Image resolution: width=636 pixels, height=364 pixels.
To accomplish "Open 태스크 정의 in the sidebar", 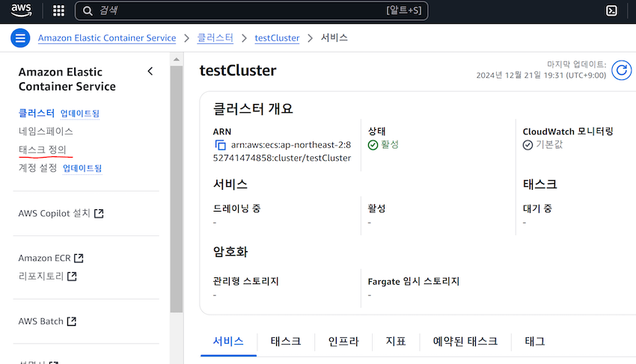I will (43, 149).
